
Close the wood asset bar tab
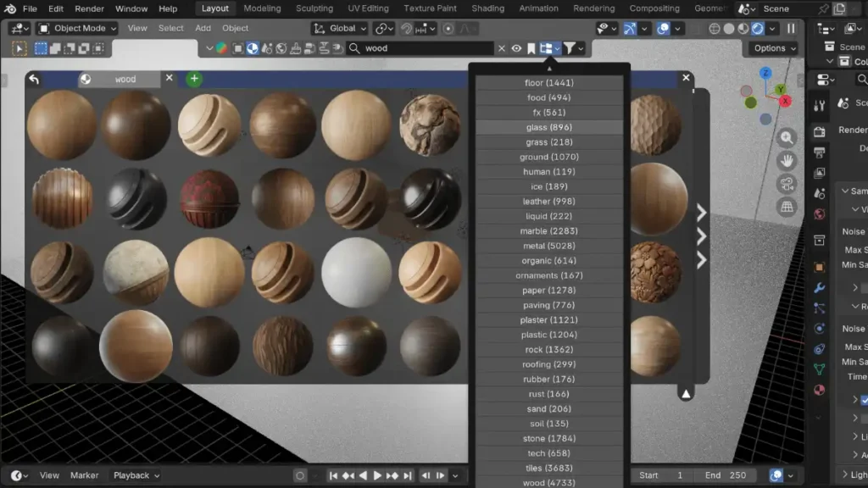point(170,78)
